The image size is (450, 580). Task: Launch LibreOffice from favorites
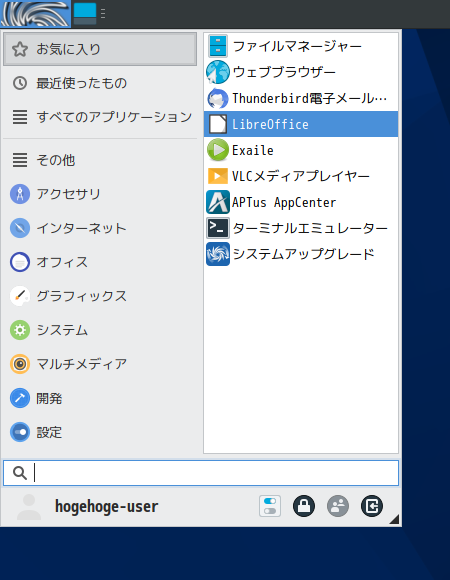click(301, 124)
